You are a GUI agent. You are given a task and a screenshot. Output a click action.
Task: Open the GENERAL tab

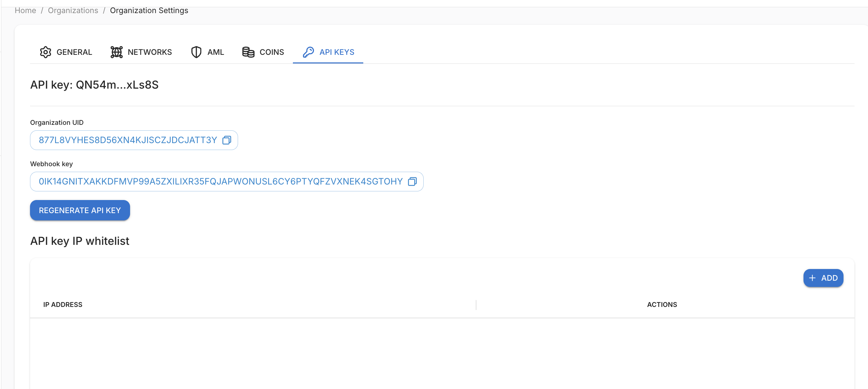(x=66, y=52)
